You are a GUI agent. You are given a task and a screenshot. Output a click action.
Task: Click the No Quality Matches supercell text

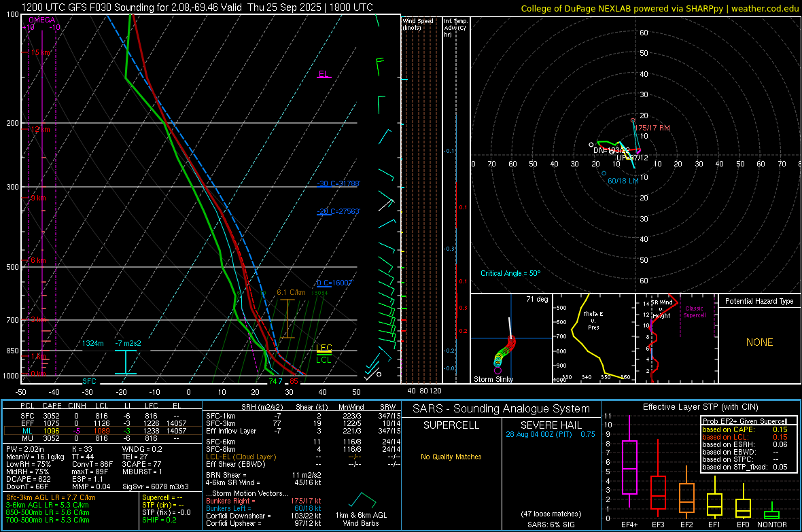coord(451,457)
